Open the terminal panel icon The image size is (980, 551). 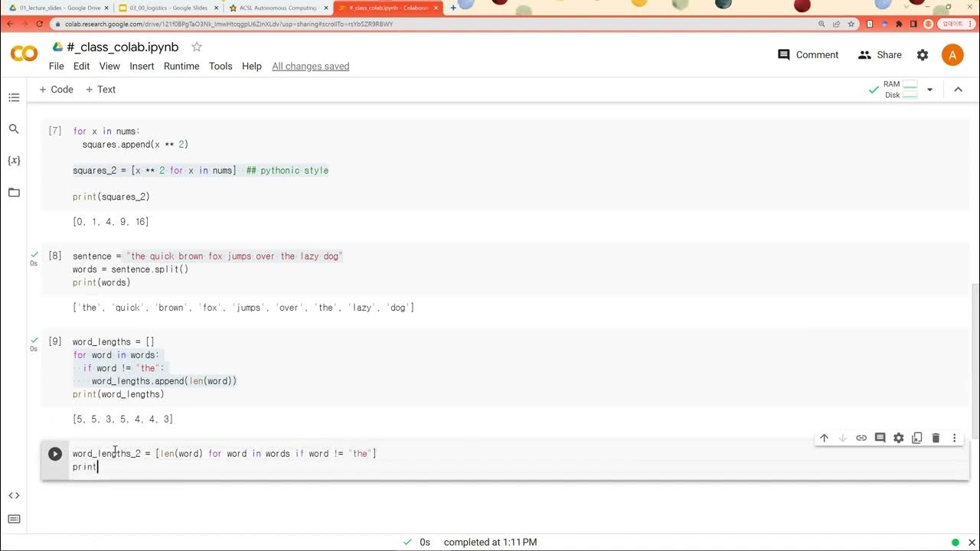tap(14, 520)
